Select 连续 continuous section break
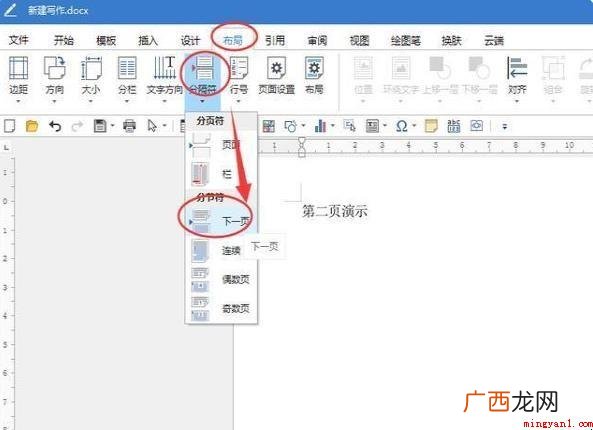This screenshot has width=593, height=430. (x=221, y=250)
